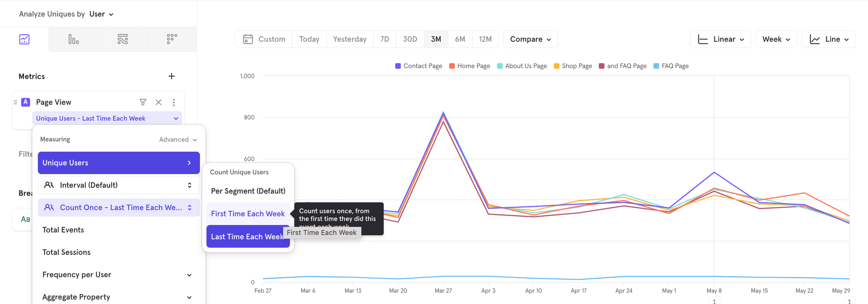Add a new metric with plus icon
Viewport: 868px width, 304px height.
coord(171,76)
